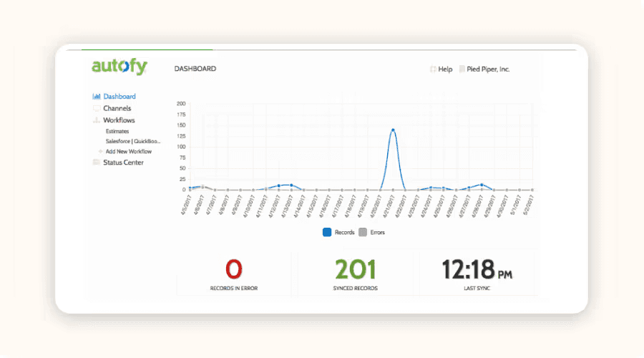This screenshot has width=644, height=358.
Task: Open the Workflows section
Action: click(x=119, y=120)
